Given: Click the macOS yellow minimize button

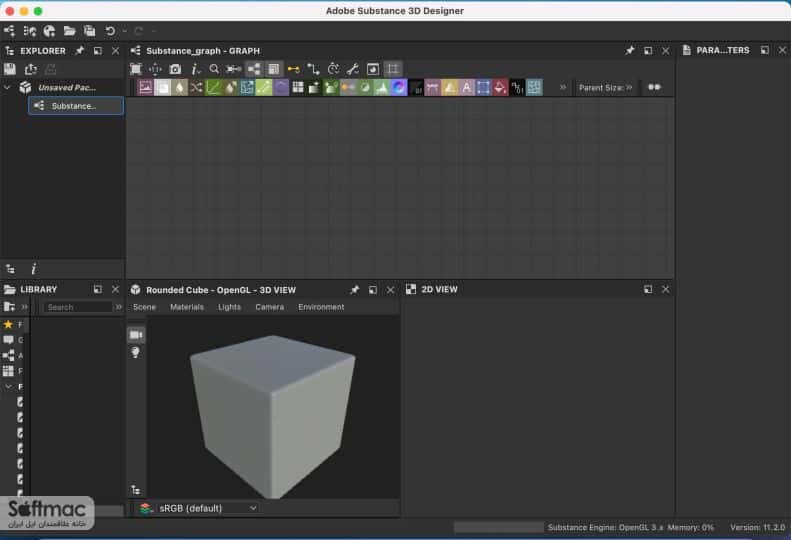Looking at the screenshot, I should 24,11.
